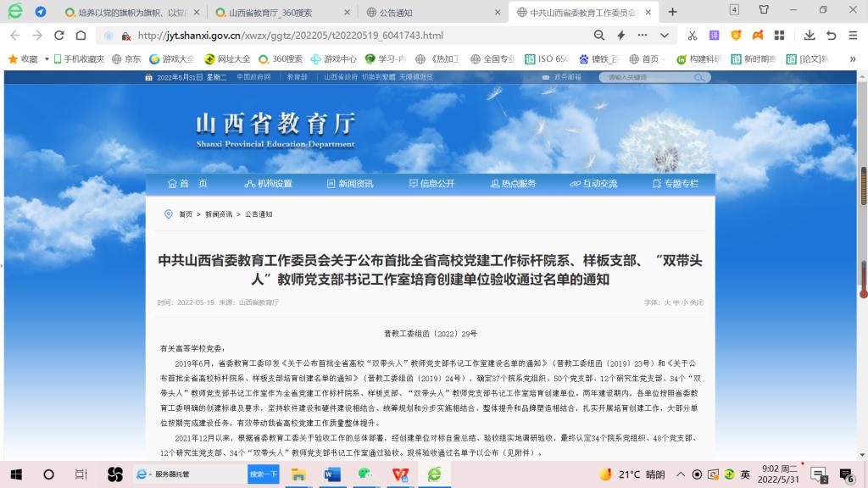Open Word from the Windows taskbar
The image size is (868, 488).
point(331,474)
